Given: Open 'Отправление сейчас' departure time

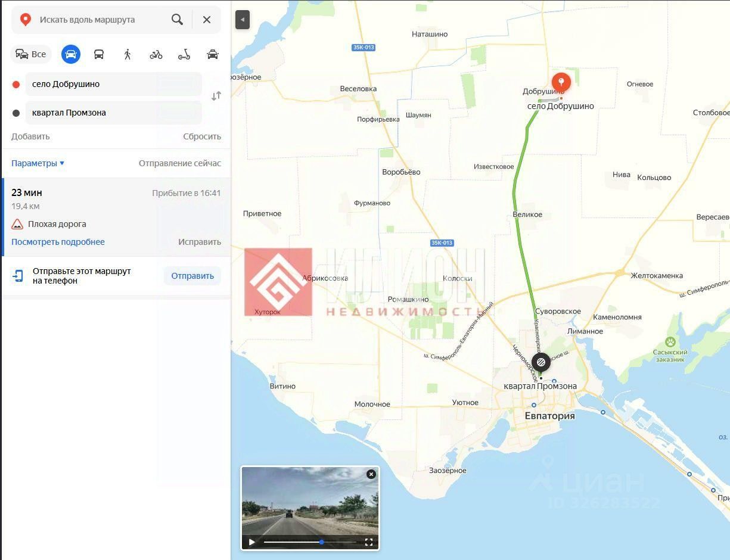Looking at the screenshot, I should pos(180,163).
